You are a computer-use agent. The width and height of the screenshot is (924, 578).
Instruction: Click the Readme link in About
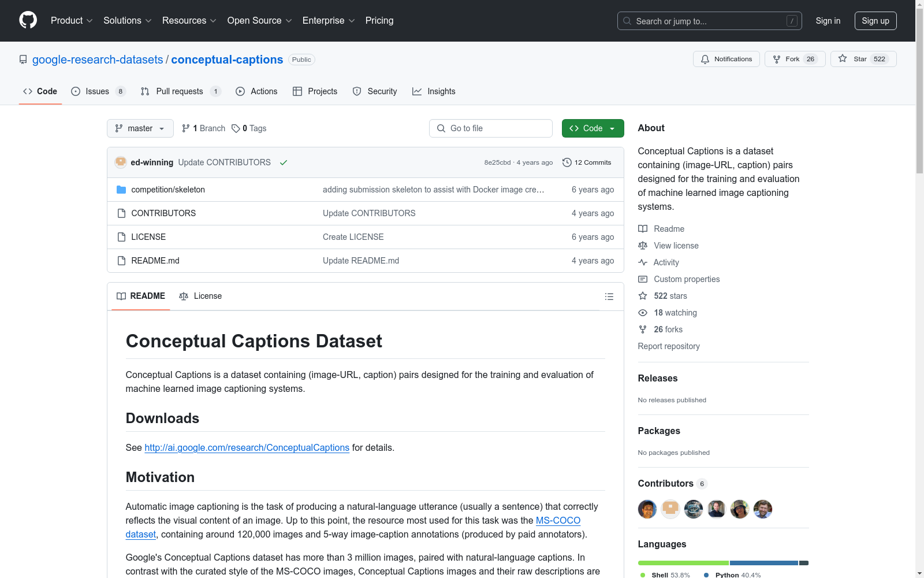click(x=661, y=229)
